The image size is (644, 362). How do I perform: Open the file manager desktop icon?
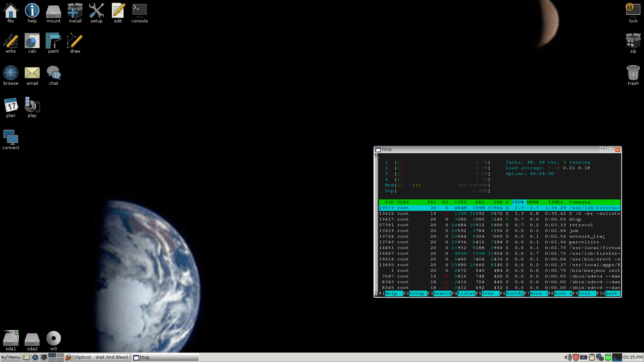[11, 13]
